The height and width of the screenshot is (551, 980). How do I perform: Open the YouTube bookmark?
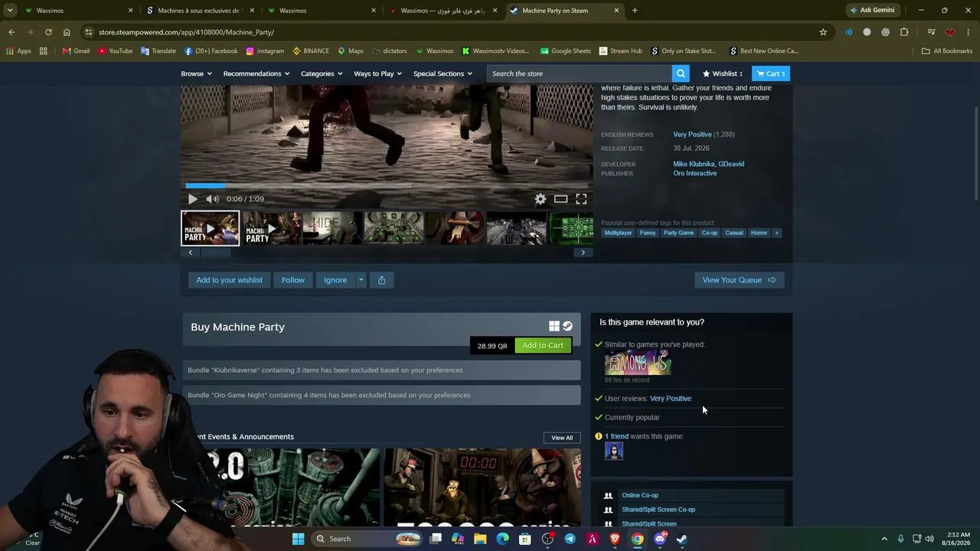tap(115, 51)
